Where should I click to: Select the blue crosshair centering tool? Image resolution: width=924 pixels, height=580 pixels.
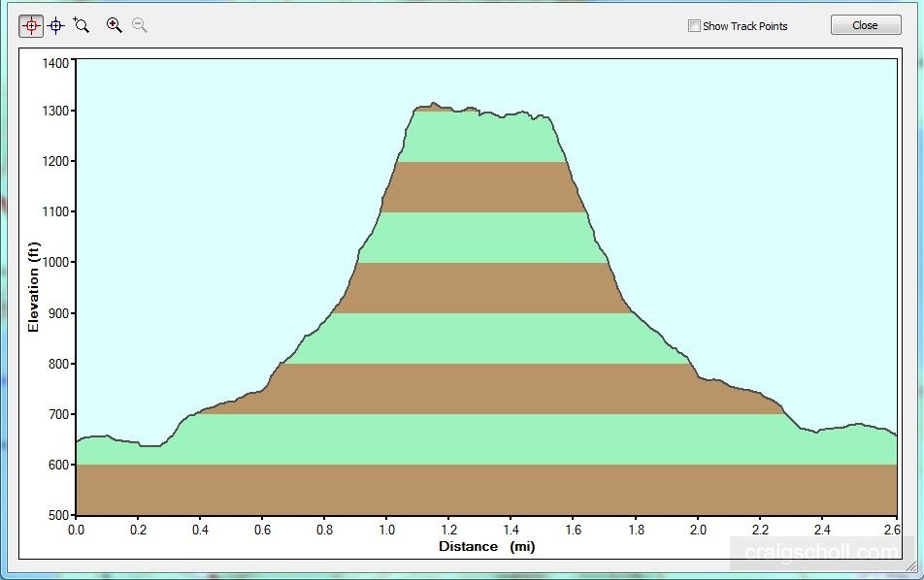55,24
